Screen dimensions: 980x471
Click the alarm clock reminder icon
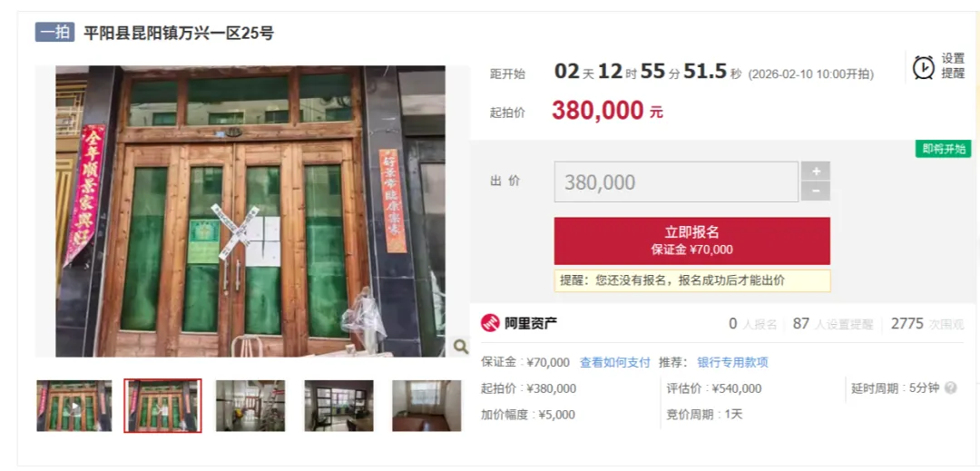tap(923, 67)
